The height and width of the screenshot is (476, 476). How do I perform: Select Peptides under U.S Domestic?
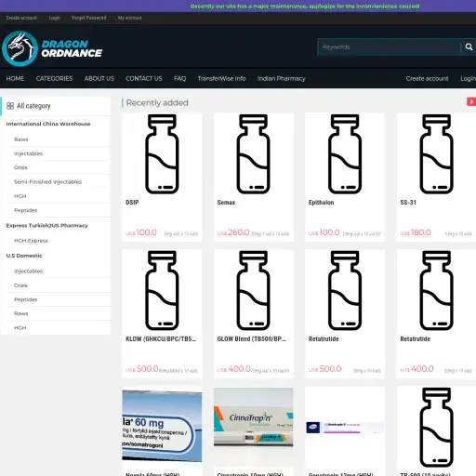coord(26,299)
